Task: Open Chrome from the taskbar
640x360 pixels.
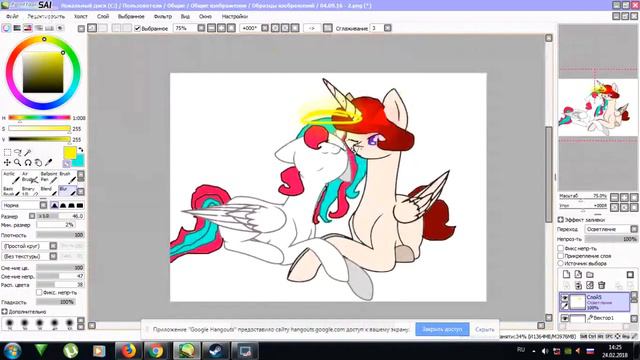Action: tap(156, 351)
